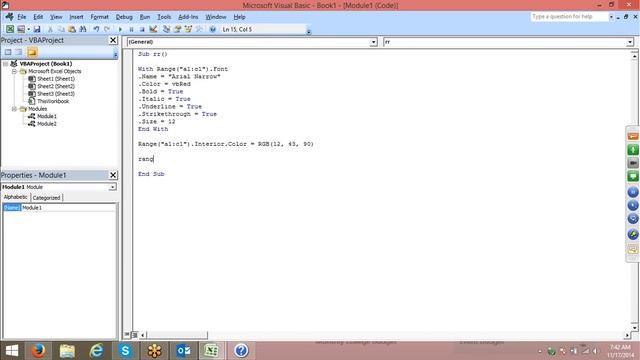Open the Add-Ins menu
This screenshot has height=360, width=640.
(x=188, y=17)
